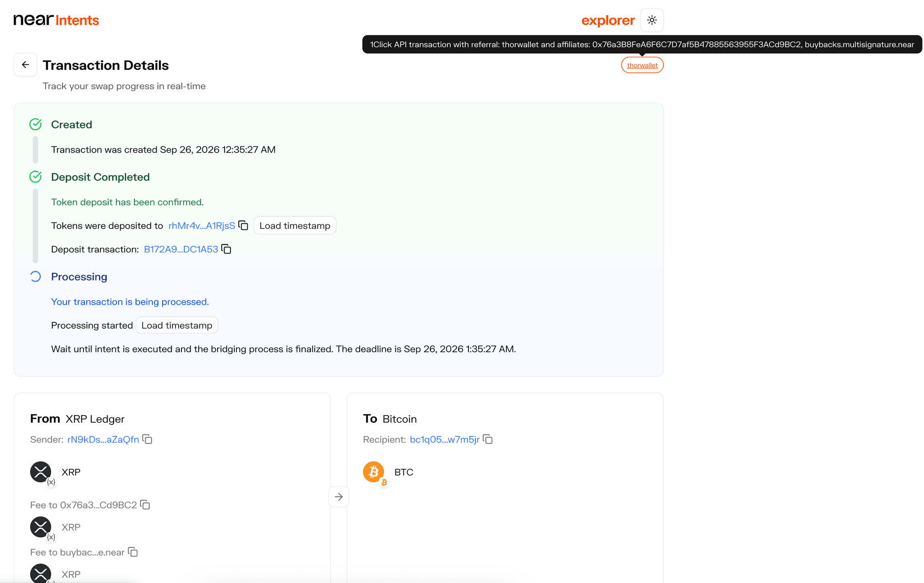Viewport: 924px width, 583px height.
Task: Copy the deposit transaction hash
Action: coord(226,249)
